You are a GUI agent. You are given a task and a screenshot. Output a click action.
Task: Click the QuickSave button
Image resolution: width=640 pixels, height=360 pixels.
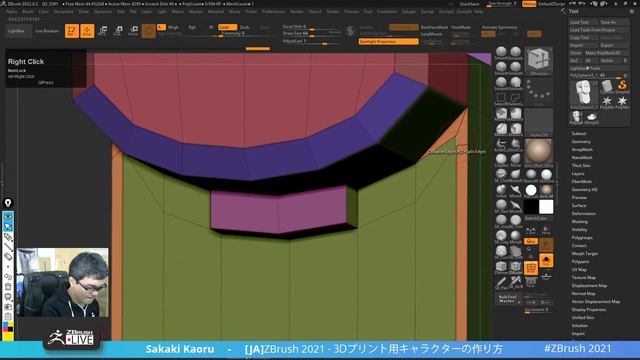point(469,4)
